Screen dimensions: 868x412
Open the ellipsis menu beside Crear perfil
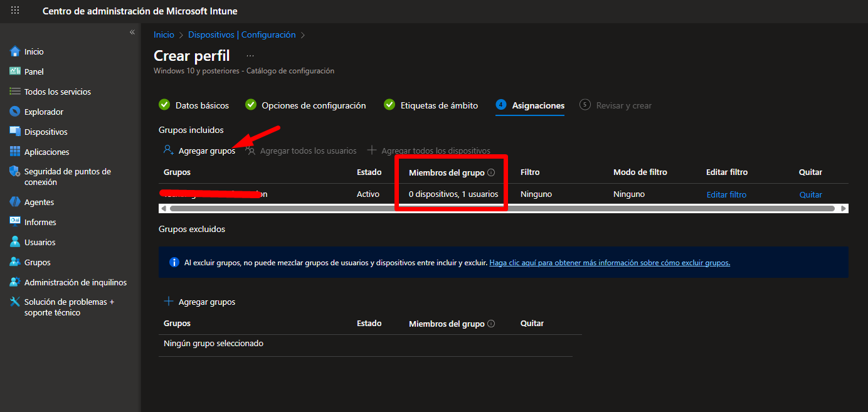click(250, 56)
